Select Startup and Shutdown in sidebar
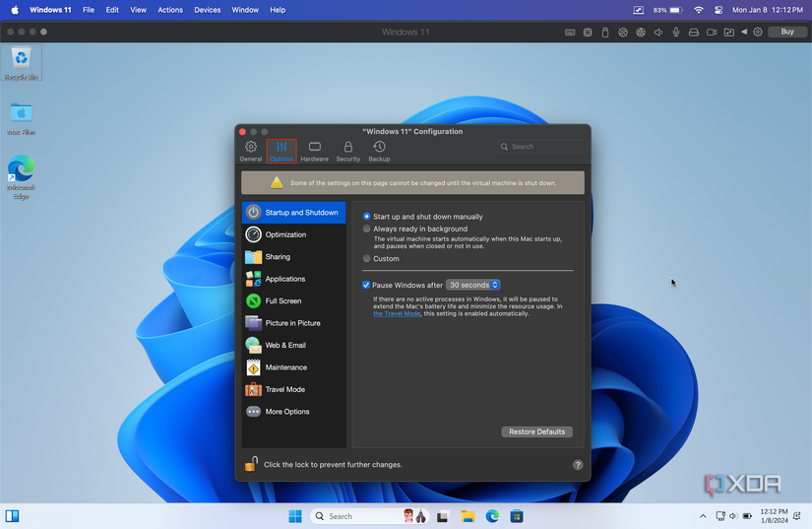This screenshot has height=529, width=812. pyautogui.click(x=293, y=213)
